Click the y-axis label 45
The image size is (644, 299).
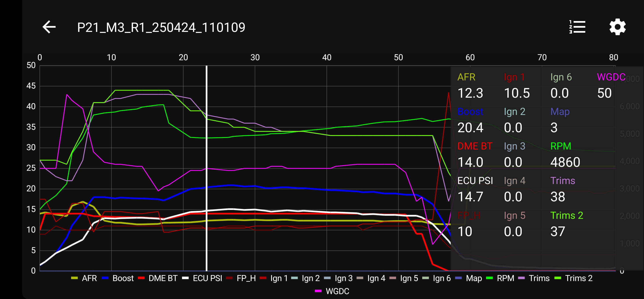tap(31, 86)
